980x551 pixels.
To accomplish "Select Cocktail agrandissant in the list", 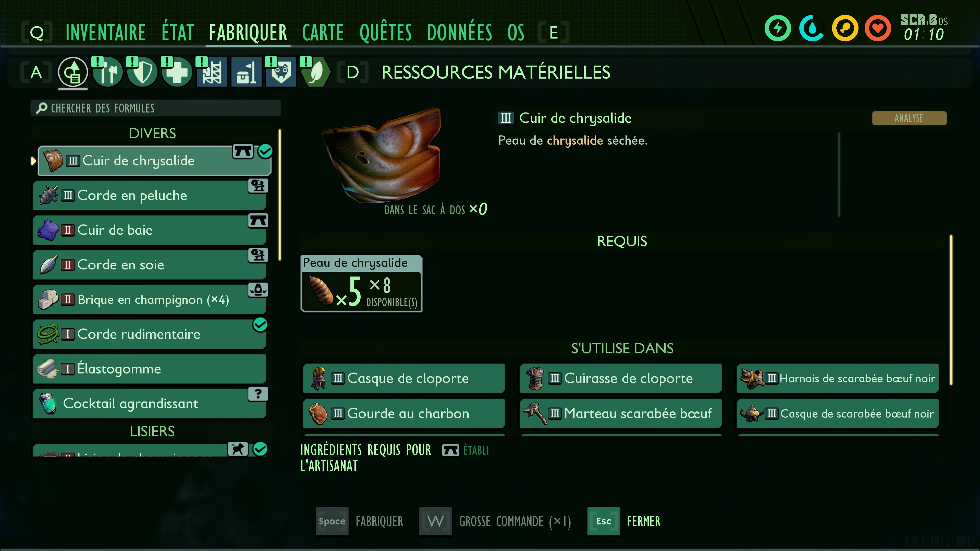I will coord(150,404).
